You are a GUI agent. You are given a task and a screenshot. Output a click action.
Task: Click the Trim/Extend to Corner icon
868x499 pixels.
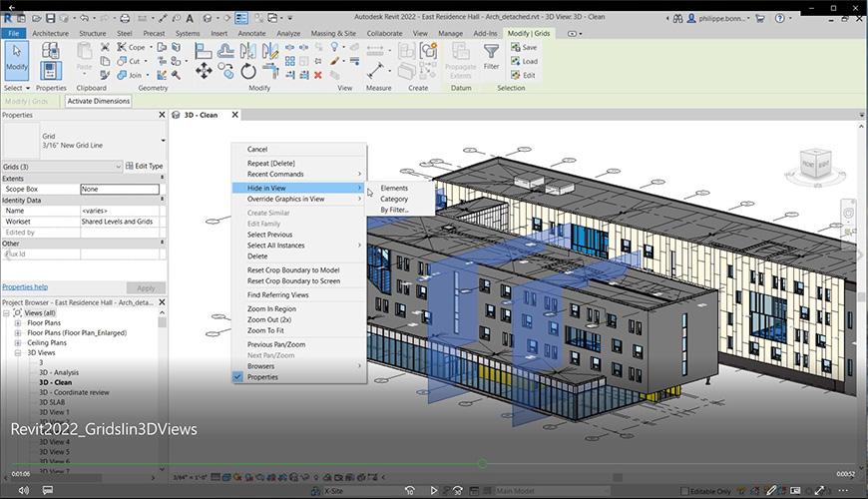coord(270,71)
